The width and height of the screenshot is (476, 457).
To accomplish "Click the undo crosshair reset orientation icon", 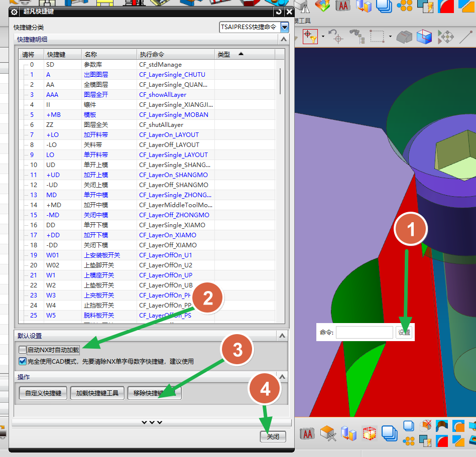I will point(336,37).
